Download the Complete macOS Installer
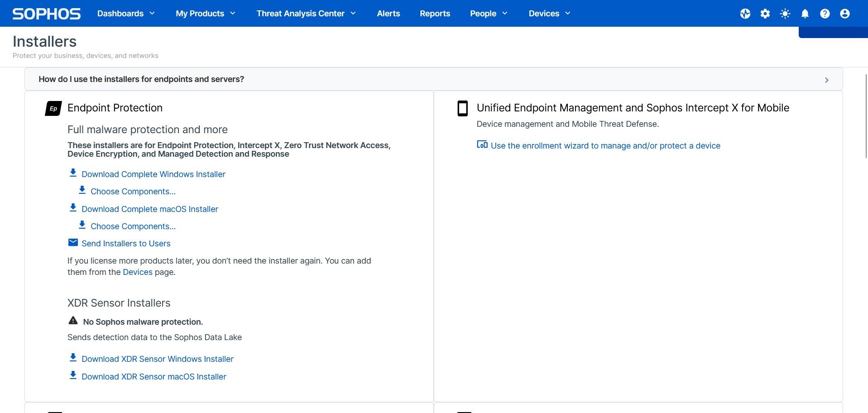The image size is (868, 413). pos(149,209)
